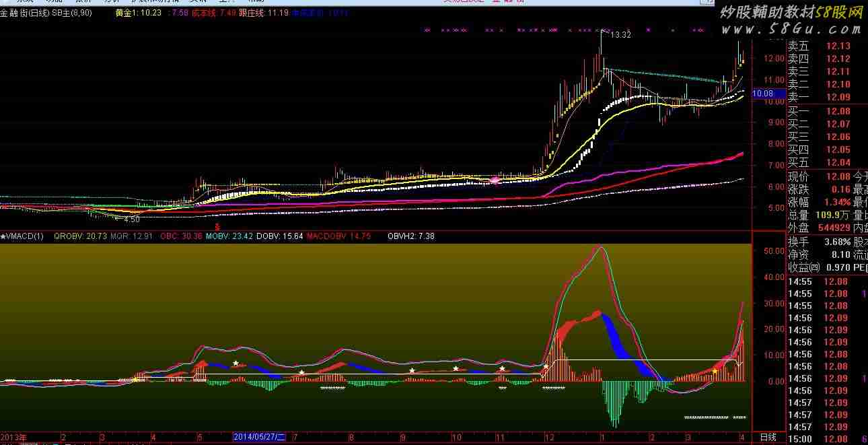Click the 现价 12.08 current price field

tap(820, 176)
